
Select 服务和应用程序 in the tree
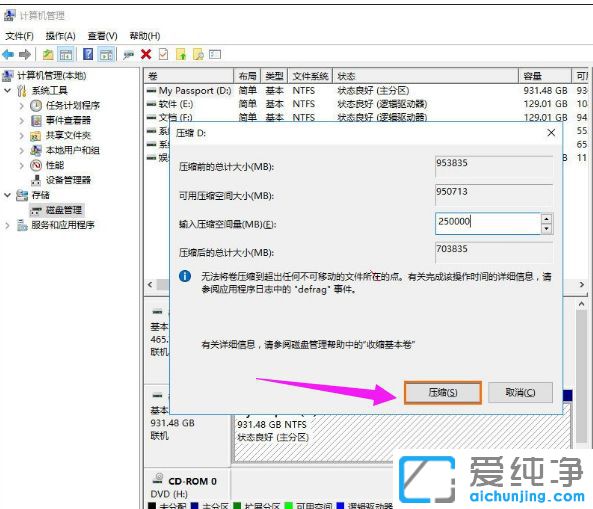pyautogui.click(x=63, y=225)
